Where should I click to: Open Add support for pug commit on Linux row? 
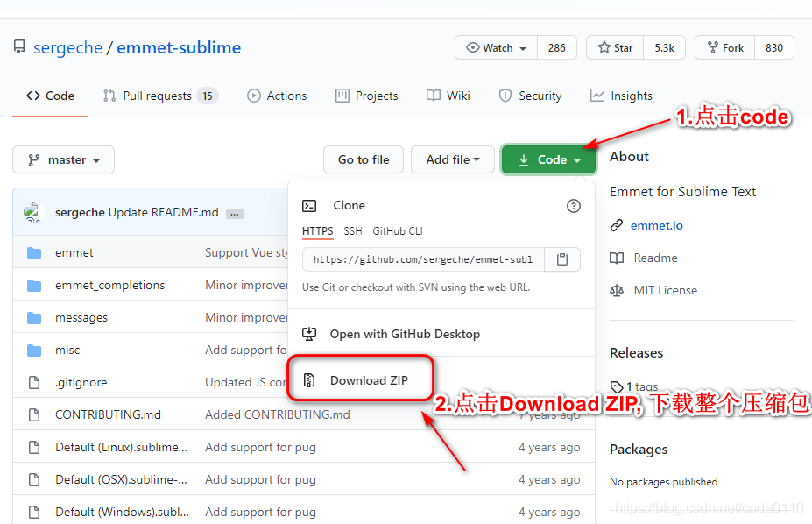260,448
